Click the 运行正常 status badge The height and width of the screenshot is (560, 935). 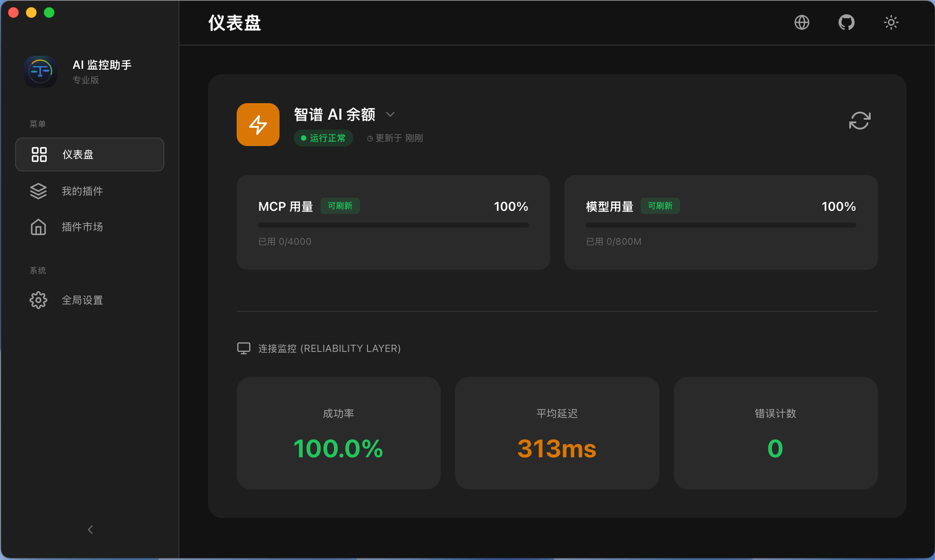point(323,138)
